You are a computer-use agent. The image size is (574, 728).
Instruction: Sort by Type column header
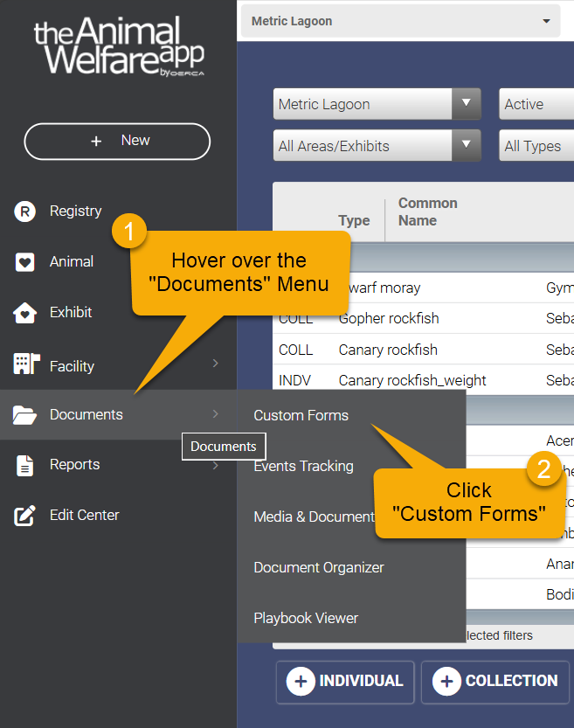354,220
